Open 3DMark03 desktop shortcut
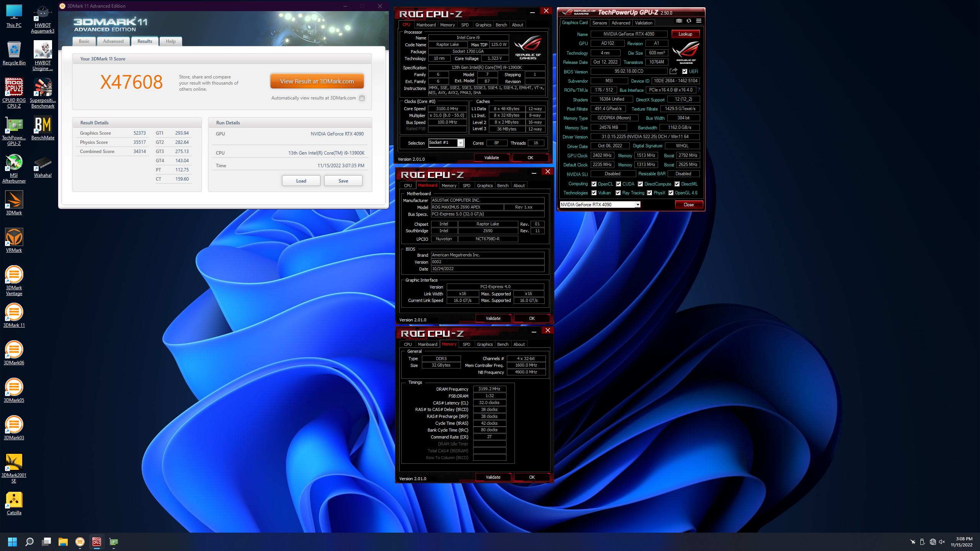980x551 pixels. point(14,428)
